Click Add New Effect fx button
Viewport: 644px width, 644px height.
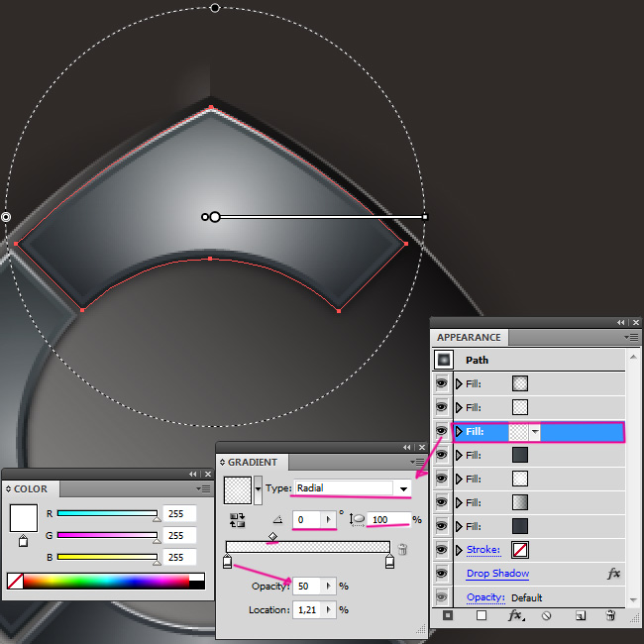515,615
